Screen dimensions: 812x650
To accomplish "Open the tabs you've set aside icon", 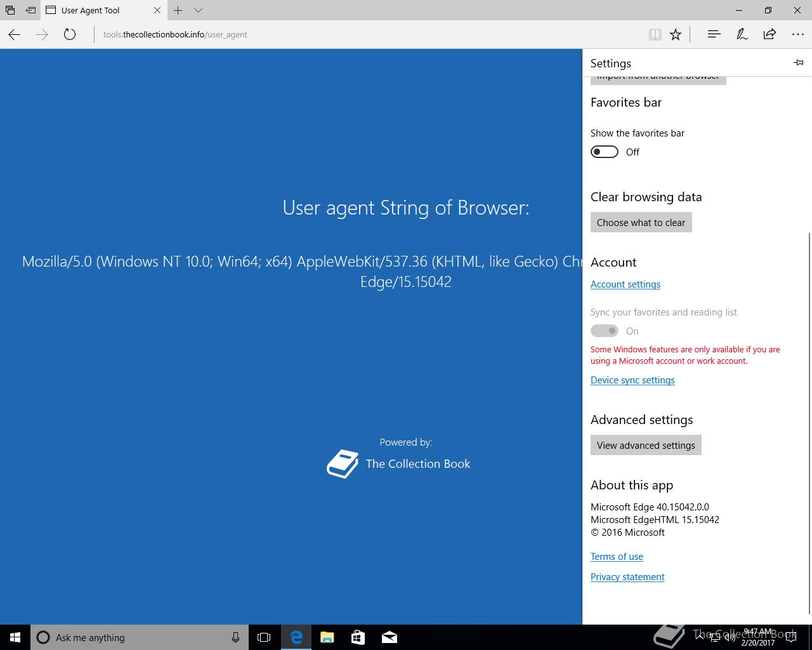I will point(10,10).
